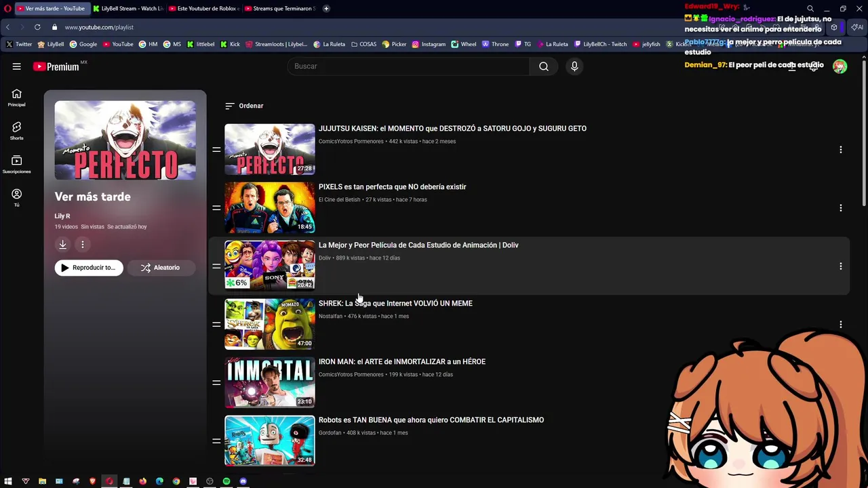Click Aleatorio shuffle button

(x=160, y=268)
